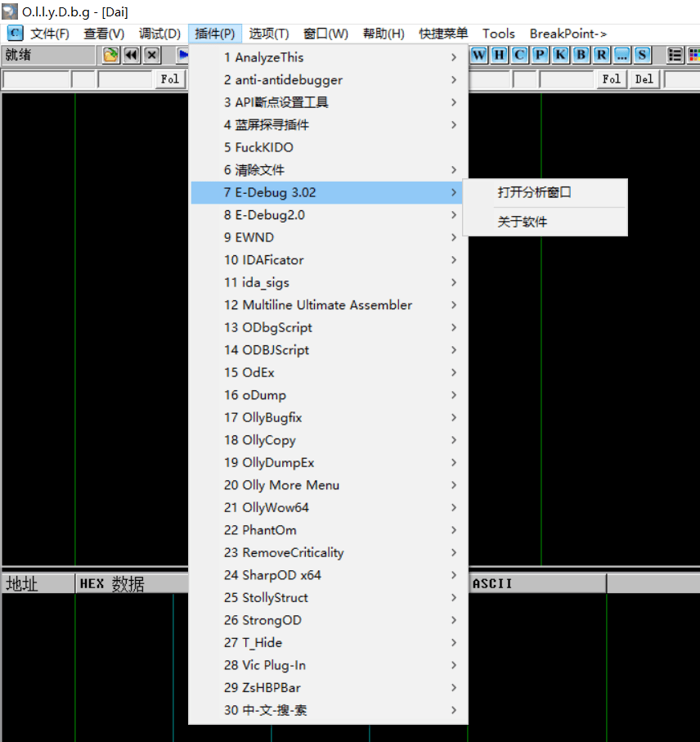Screen dimensions: 700x742
Task: Expand the 清除文件 submenu arrow
Action: tap(454, 170)
